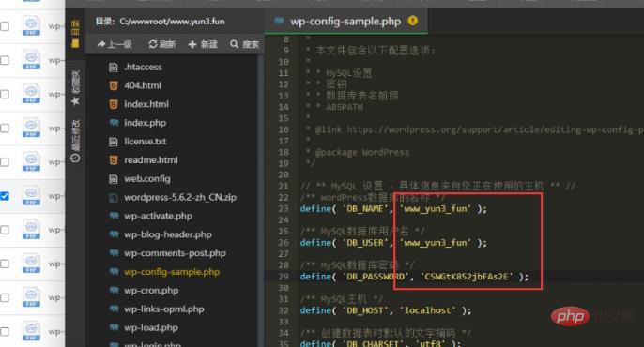Place cursor on the DB_USER define line

393,243
